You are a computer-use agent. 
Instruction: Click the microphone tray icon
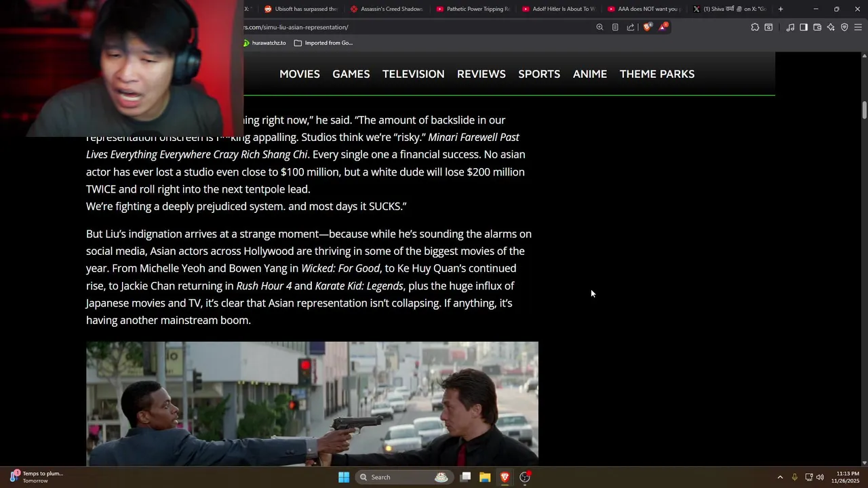[x=795, y=477]
